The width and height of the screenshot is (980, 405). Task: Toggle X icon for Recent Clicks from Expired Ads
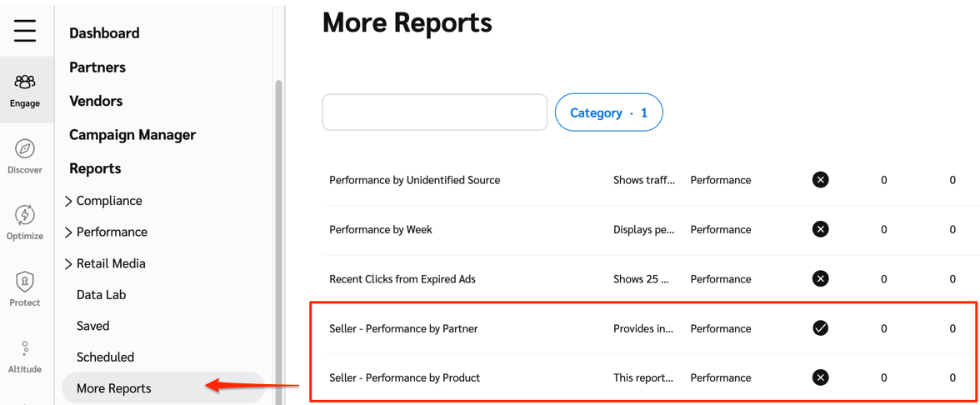tap(820, 279)
